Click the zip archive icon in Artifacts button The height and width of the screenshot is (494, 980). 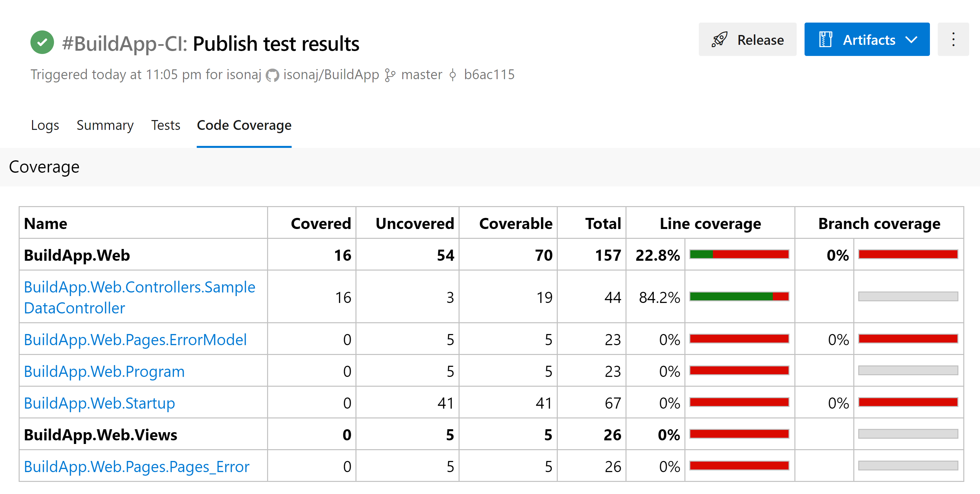click(x=826, y=40)
